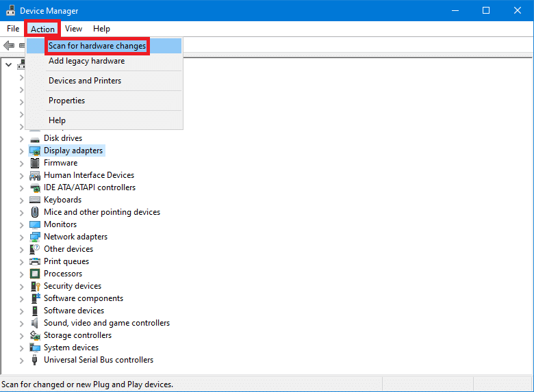534x392 pixels.
Task: Select Properties in the Action menu
Action: point(104,101)
